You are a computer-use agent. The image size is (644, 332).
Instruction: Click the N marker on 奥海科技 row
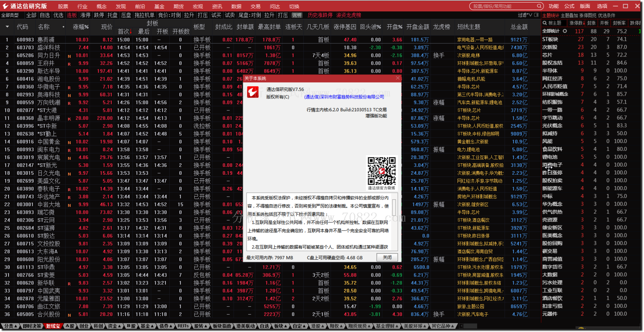[x=69, y=95]
